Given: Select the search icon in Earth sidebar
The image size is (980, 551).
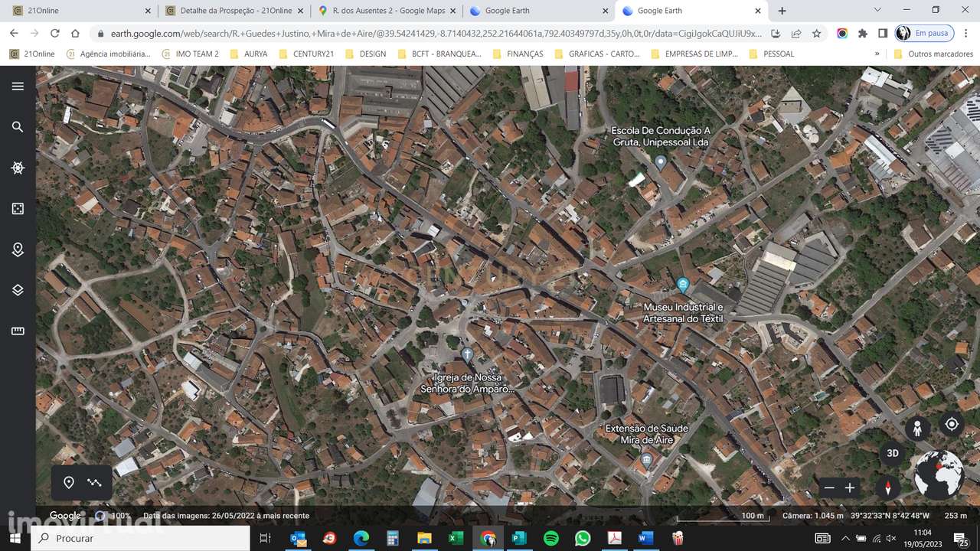Looking at the screenshot, I should pos(18,127).
